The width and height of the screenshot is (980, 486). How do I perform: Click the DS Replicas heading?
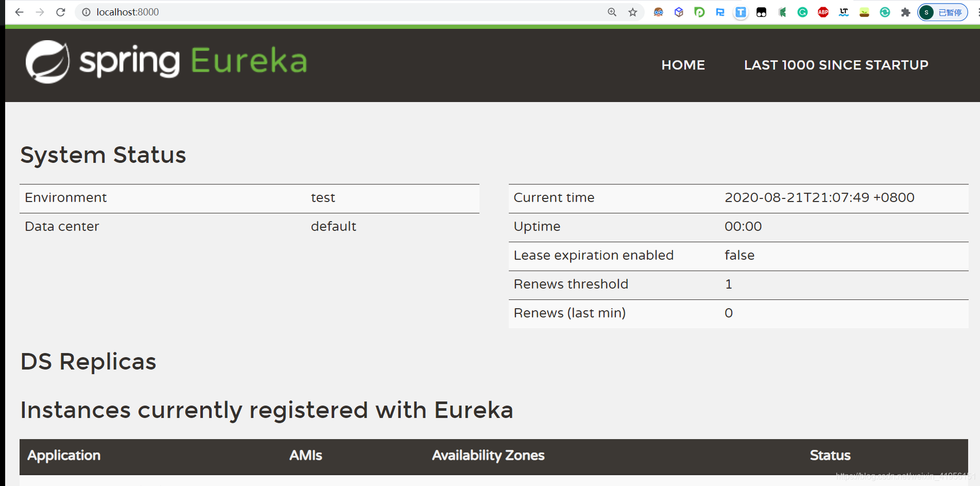(x=88, y=361)
